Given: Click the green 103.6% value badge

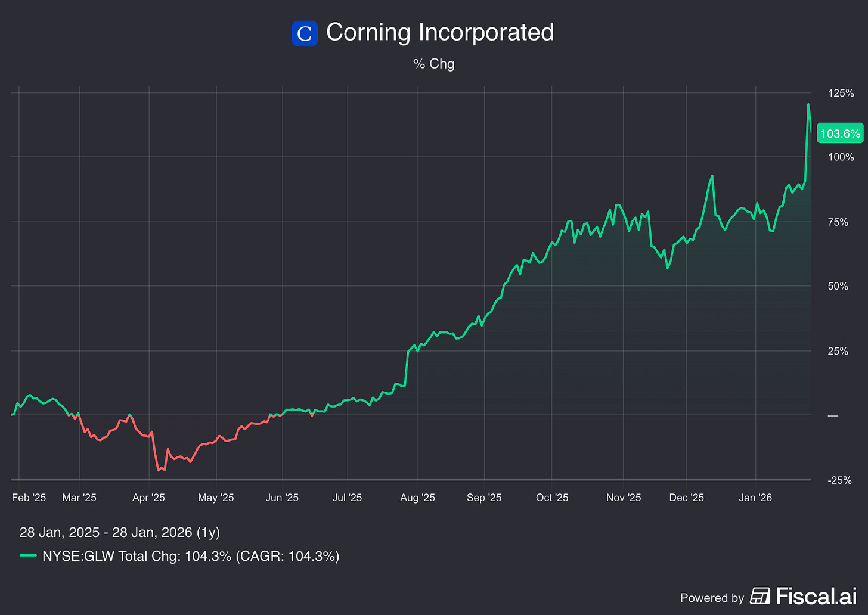Looking at the screenshot, I should [840, 133].
